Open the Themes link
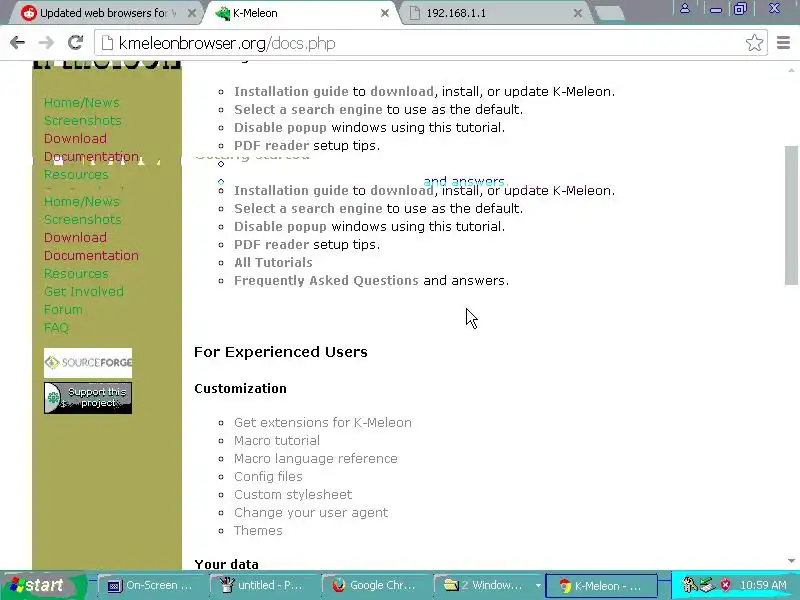 [258, 531]
